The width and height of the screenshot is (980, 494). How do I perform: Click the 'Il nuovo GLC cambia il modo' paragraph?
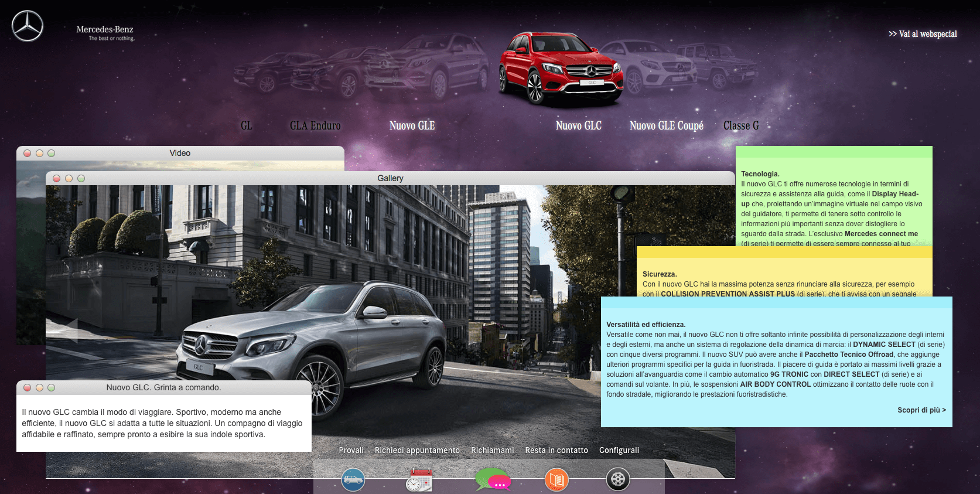(x=162, y=423)
